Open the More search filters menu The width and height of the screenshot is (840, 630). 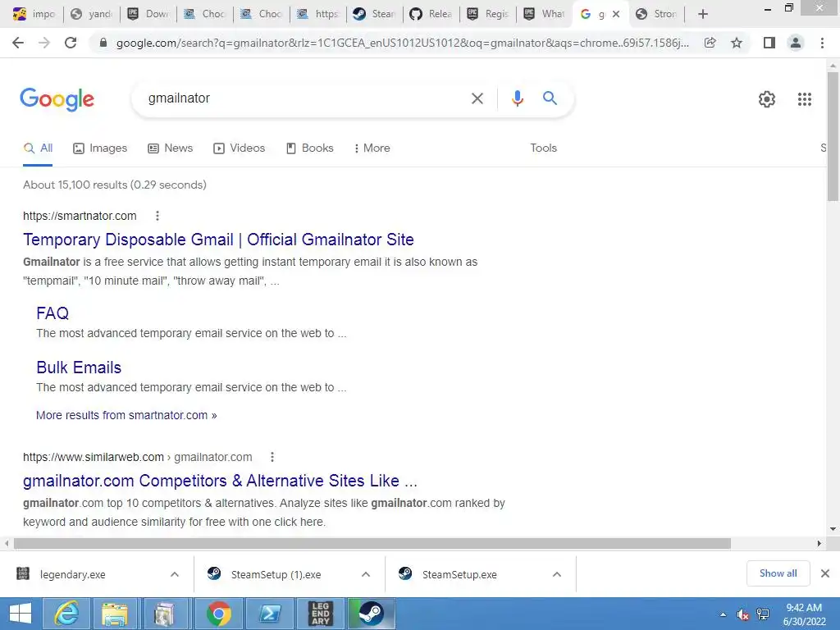click(372, 148)
